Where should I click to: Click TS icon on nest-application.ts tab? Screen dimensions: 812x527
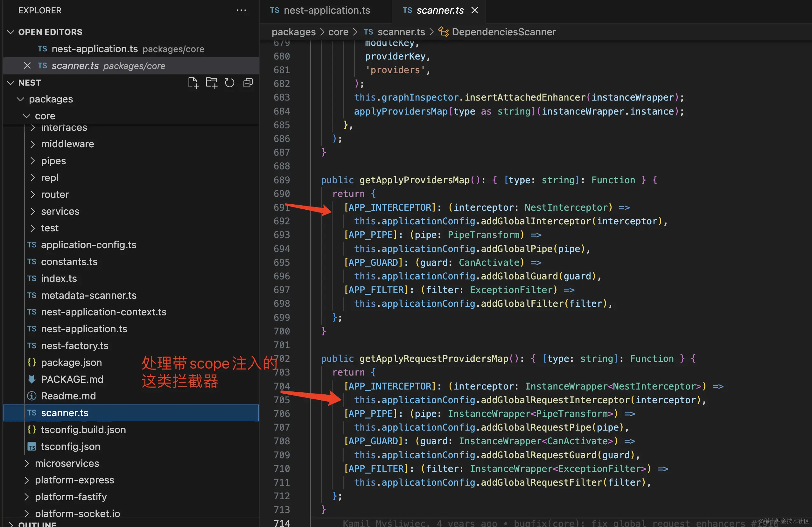point(274,10)
